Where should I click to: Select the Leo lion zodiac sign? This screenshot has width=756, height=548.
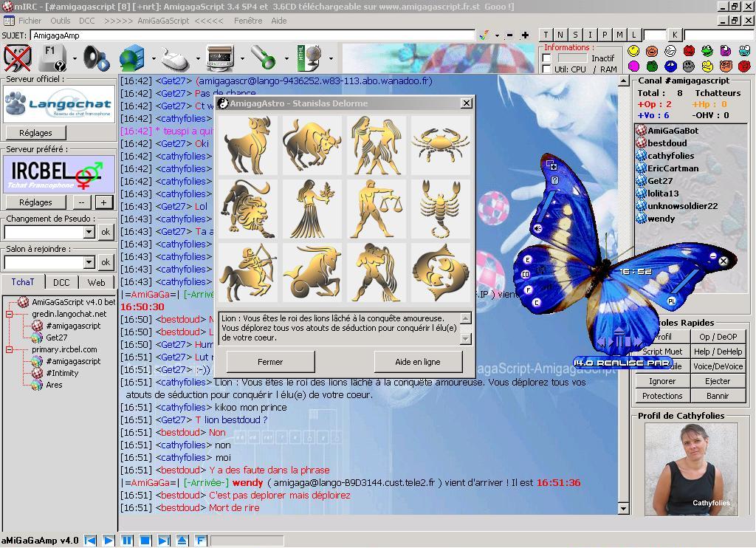click(x=248, y=209)
